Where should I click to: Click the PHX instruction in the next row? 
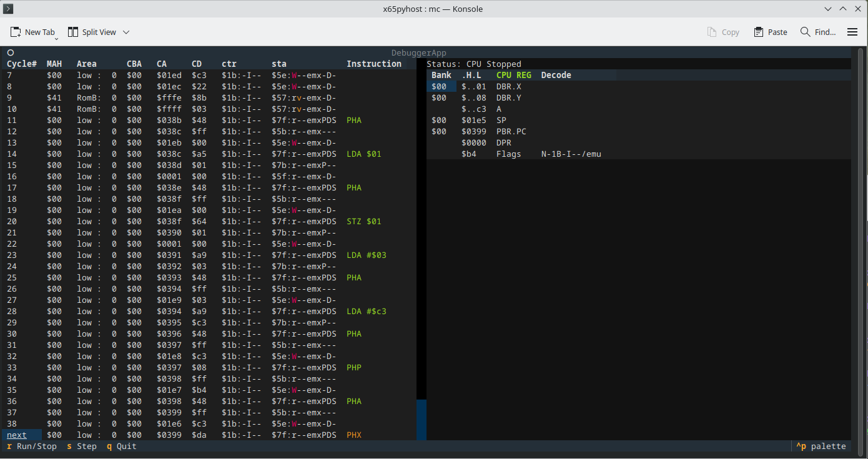point(354,435)
